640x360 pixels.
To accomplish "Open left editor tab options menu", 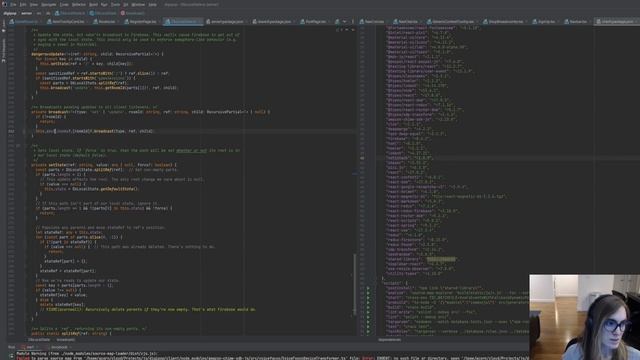I will [353, 21].
